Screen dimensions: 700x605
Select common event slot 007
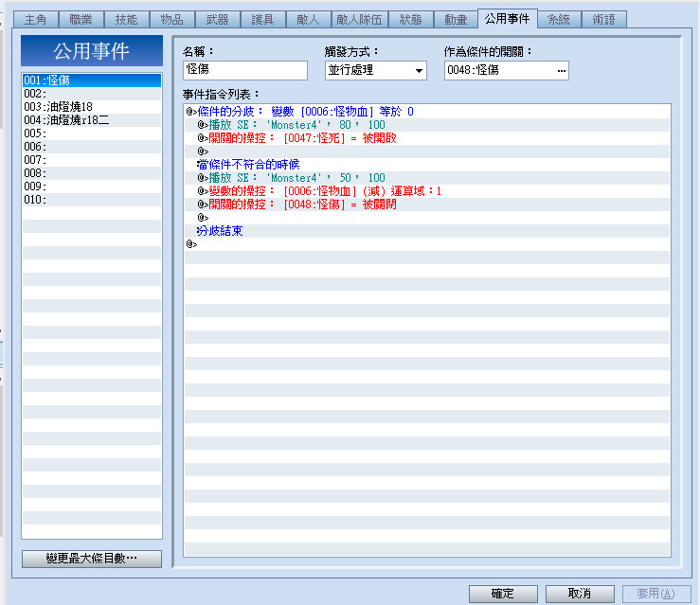(x=92, y=160)
